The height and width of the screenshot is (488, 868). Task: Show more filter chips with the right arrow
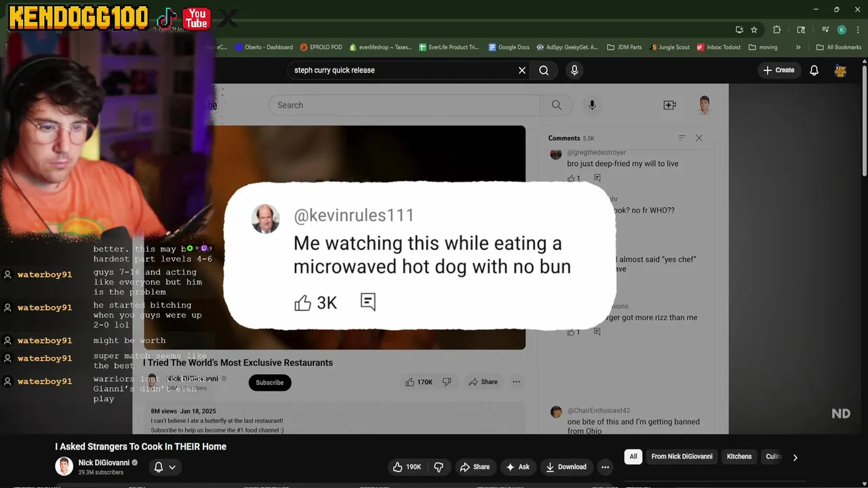(x=795, y=457)
